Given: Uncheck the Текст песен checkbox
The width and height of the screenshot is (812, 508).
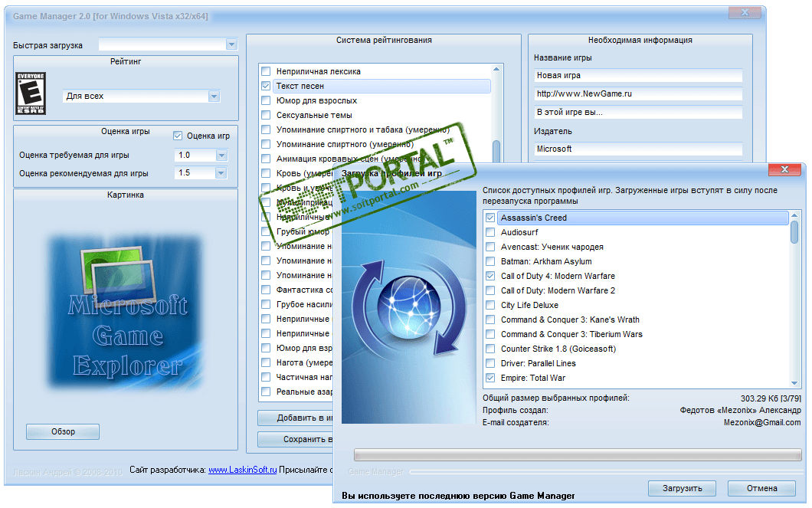Looking at the screenshot, I should click(266, 86).
